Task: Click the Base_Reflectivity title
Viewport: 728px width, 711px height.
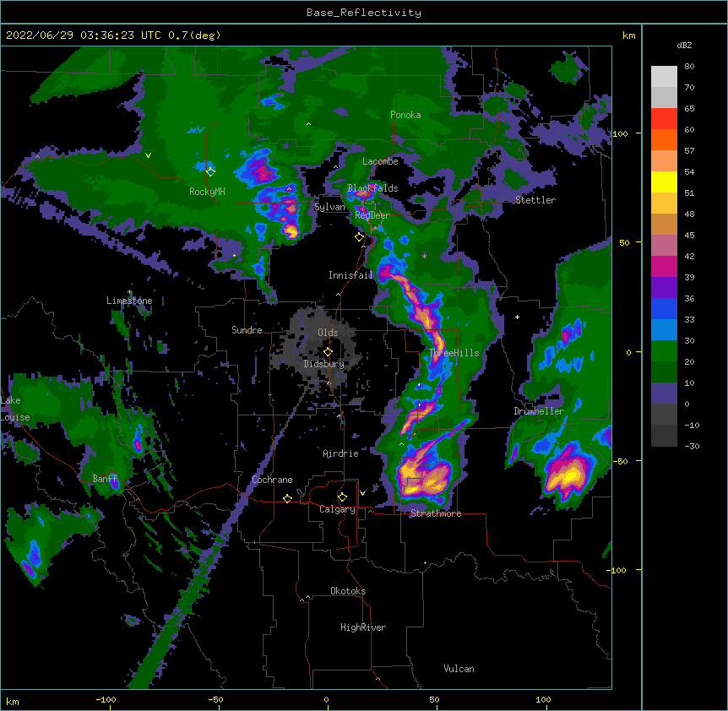Action: 364,13
